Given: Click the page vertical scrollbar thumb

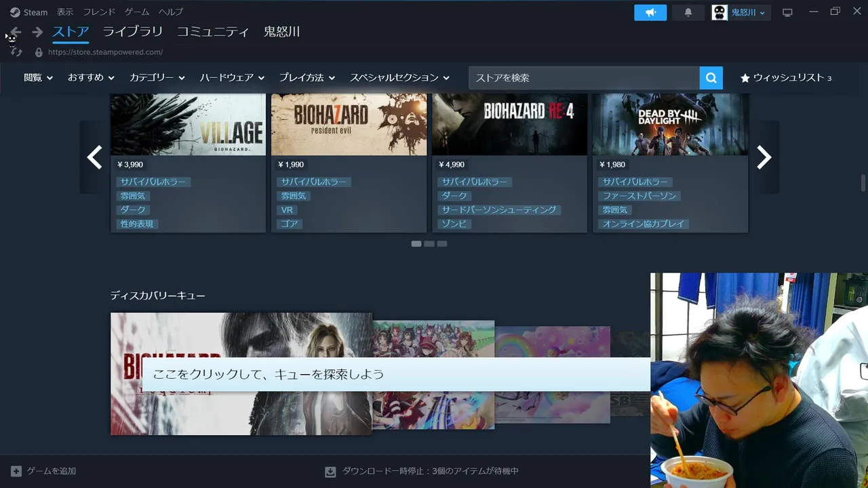Looking at the screenshot, I should [863, 183].
